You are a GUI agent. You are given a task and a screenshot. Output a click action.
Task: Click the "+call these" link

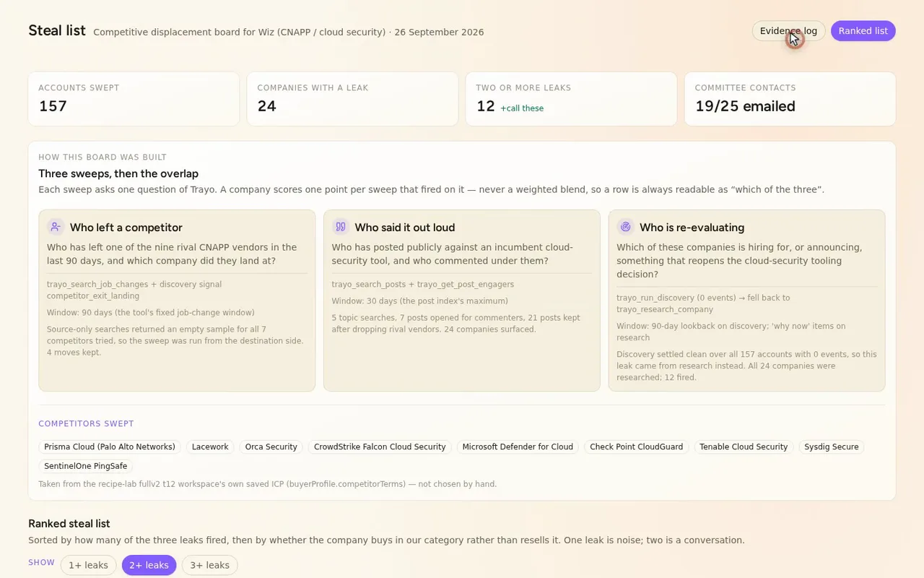tap(522, 108)
